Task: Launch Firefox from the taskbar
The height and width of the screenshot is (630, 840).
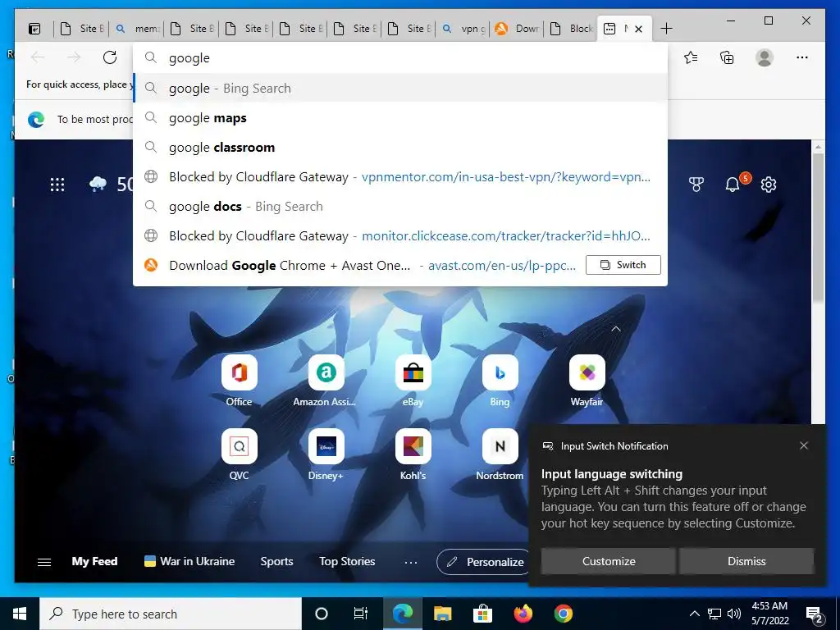Action: pyautogui.click(x=523, y=614)
